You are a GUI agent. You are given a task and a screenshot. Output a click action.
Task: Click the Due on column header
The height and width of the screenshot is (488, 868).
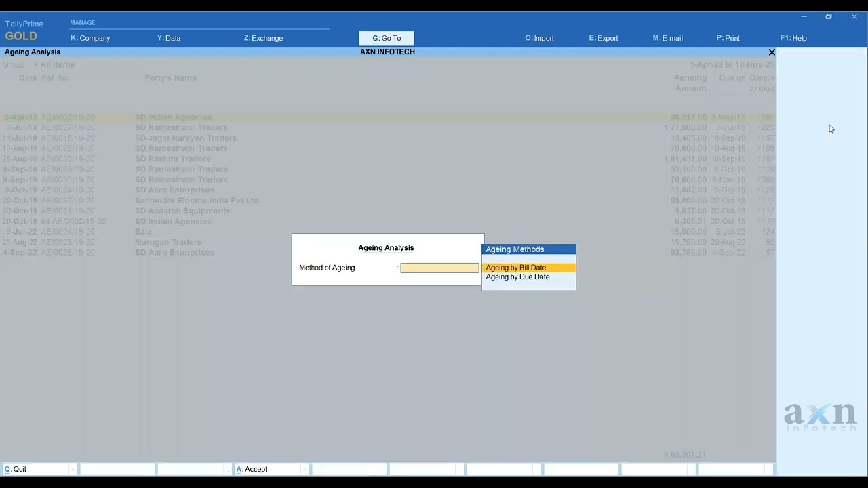coord(732,78)
